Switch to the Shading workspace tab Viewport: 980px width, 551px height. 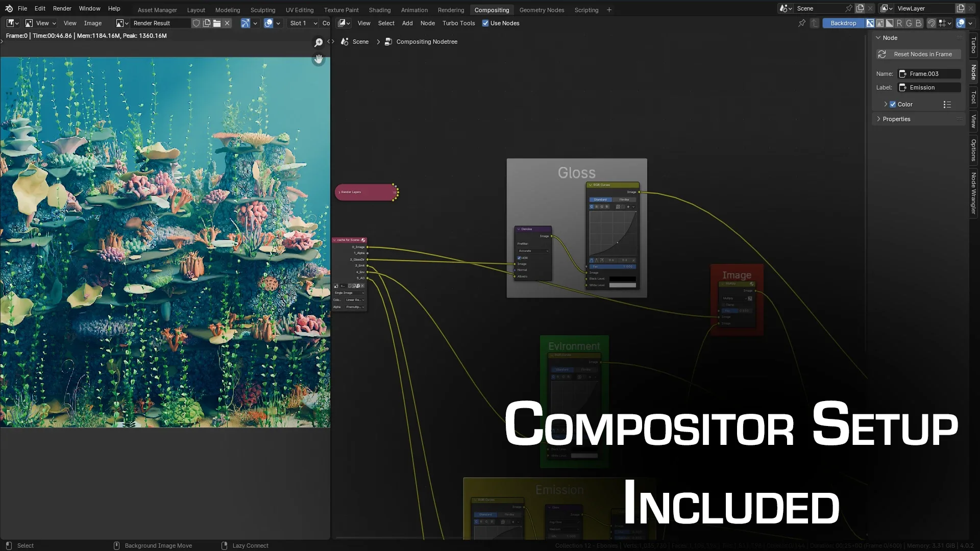click(379, 10)
